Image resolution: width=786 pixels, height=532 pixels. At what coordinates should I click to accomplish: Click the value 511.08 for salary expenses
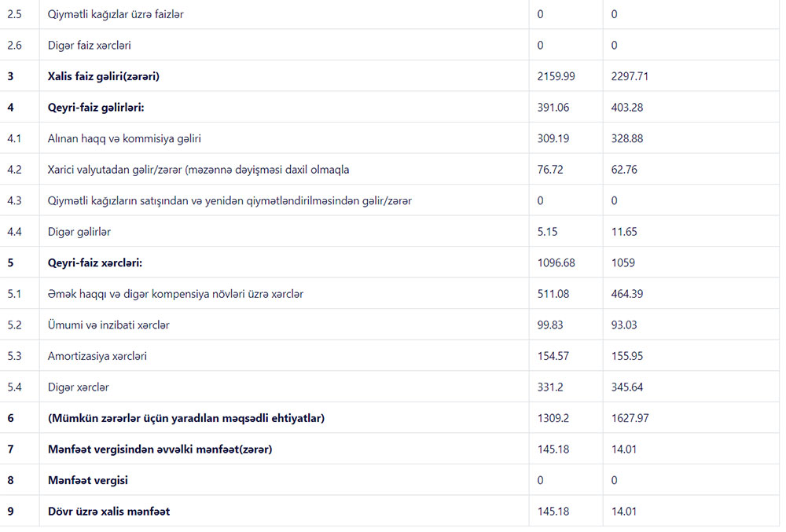click(553, 294)
